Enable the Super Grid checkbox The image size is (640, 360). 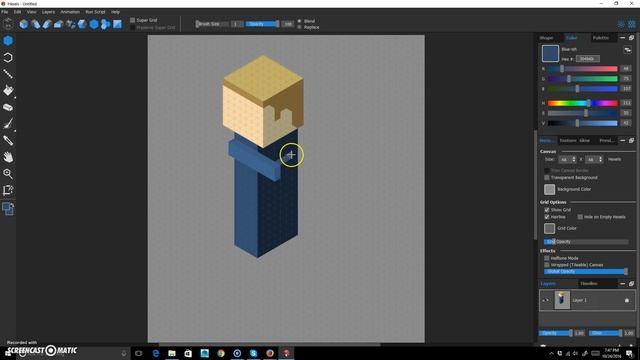132,20
